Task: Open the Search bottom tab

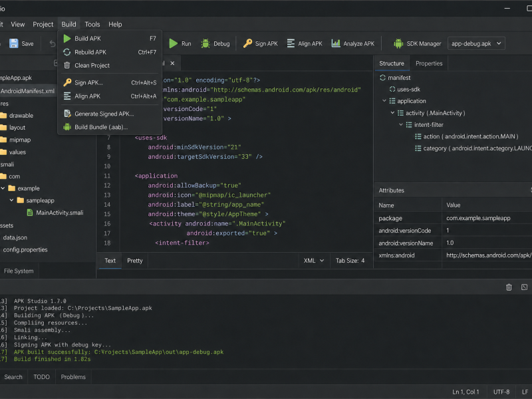Action: click(13, 377)
